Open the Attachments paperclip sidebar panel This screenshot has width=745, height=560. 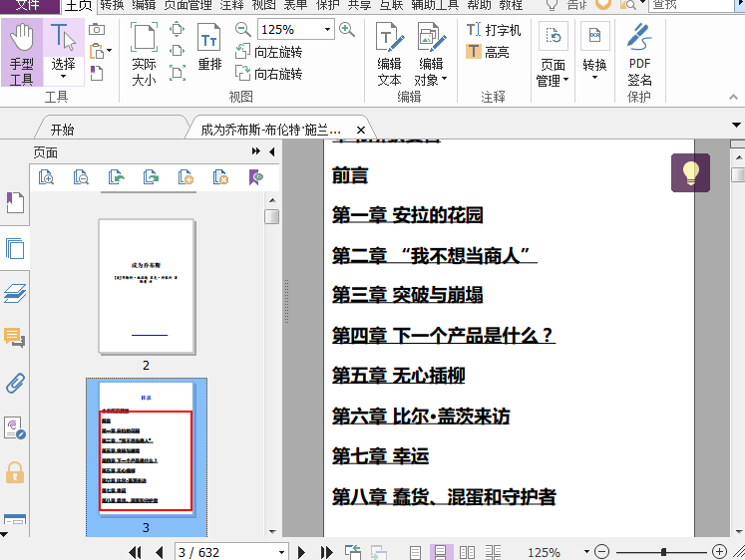[15, 383]
